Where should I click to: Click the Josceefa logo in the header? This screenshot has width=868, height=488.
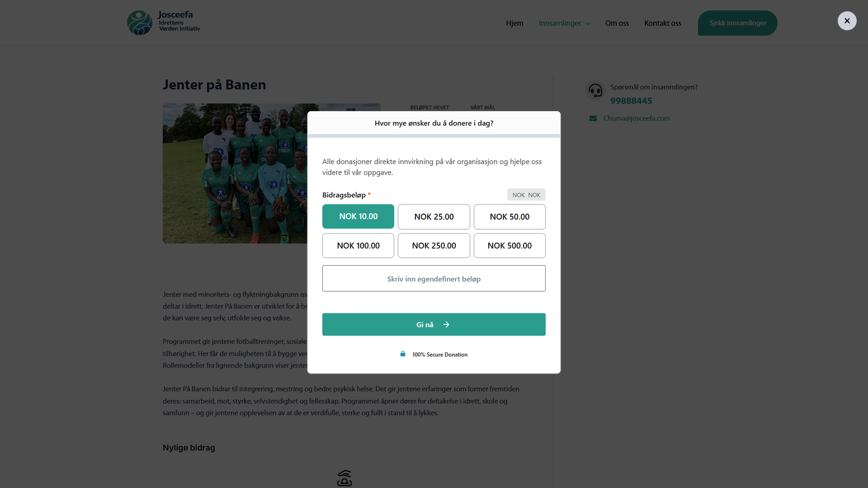click(x=163, y=23)
